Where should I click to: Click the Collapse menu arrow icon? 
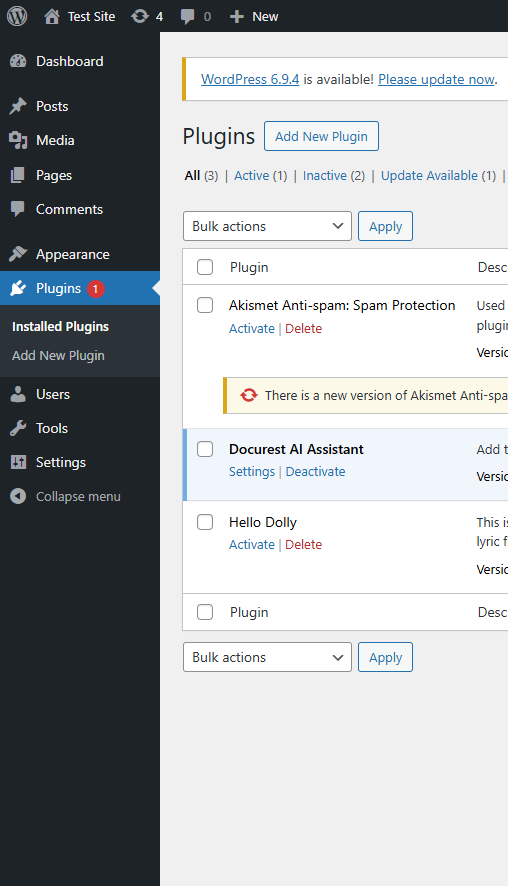(18, 496)
